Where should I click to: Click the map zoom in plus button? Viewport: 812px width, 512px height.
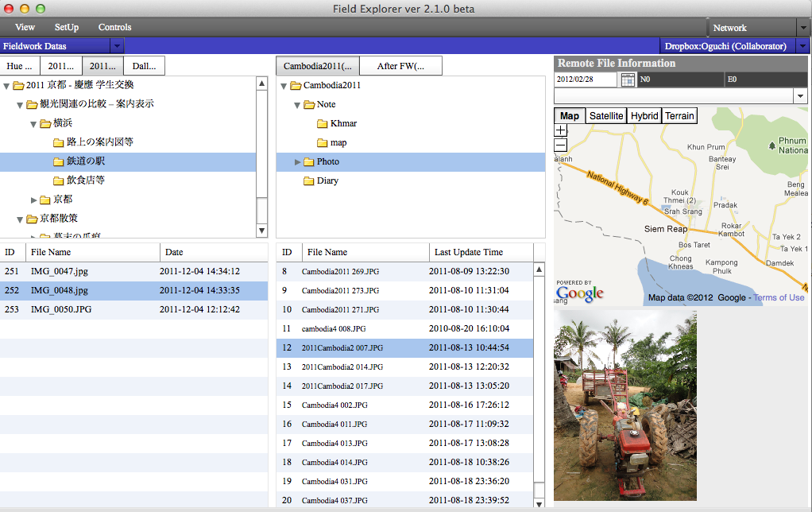point(561,130)
